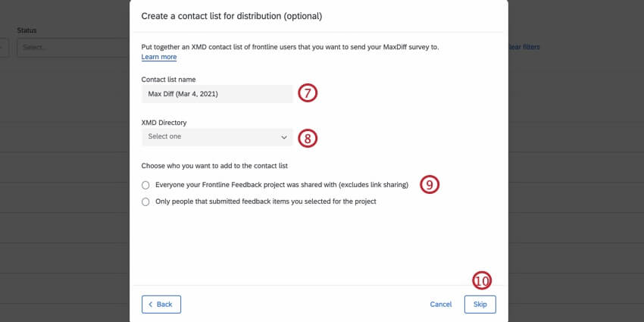Go back with the Back button
The image size is (644, 322).
click(161, 304)
